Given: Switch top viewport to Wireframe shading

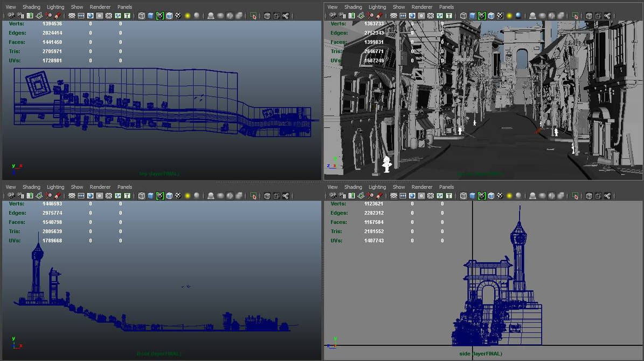Looking at the screenshot, I should tap(142, 16).
